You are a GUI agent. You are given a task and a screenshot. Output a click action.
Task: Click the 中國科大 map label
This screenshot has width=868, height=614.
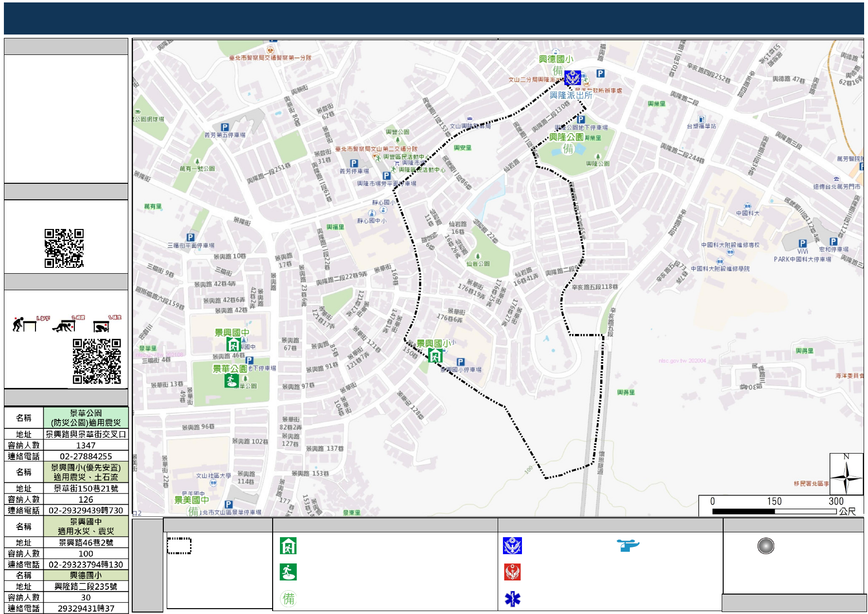747,213
